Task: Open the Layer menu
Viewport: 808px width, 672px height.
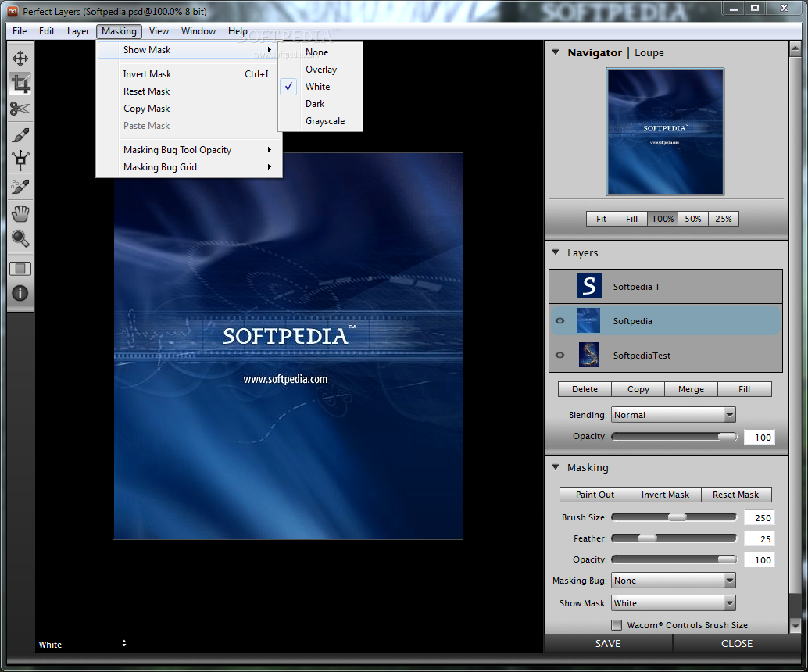Action: (x=78, y=31)
